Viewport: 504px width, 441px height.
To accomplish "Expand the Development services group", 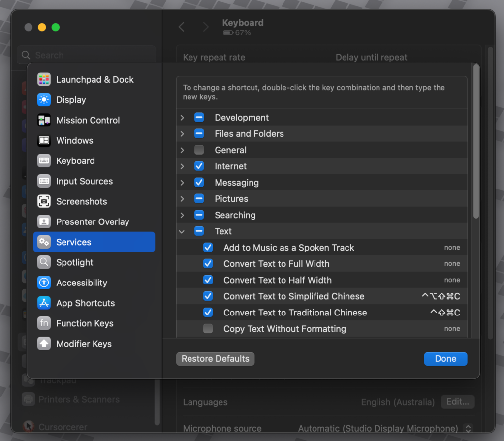I will (182, 117).
